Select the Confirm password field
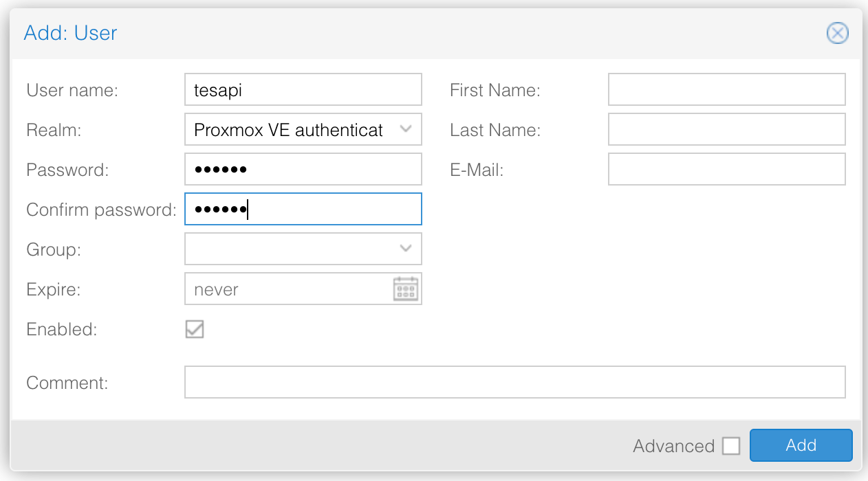 coord(303,210)
